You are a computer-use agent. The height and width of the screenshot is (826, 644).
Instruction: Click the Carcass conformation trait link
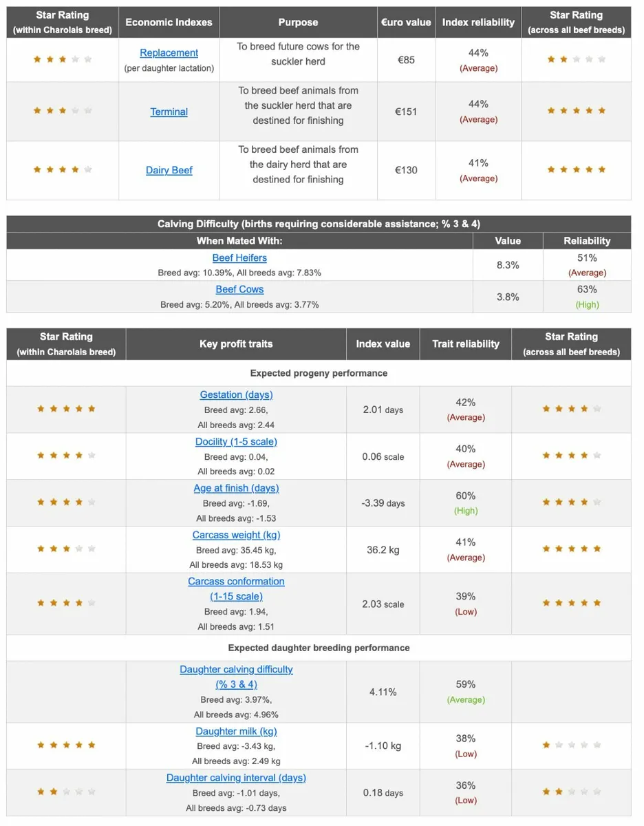pos(236,589)
